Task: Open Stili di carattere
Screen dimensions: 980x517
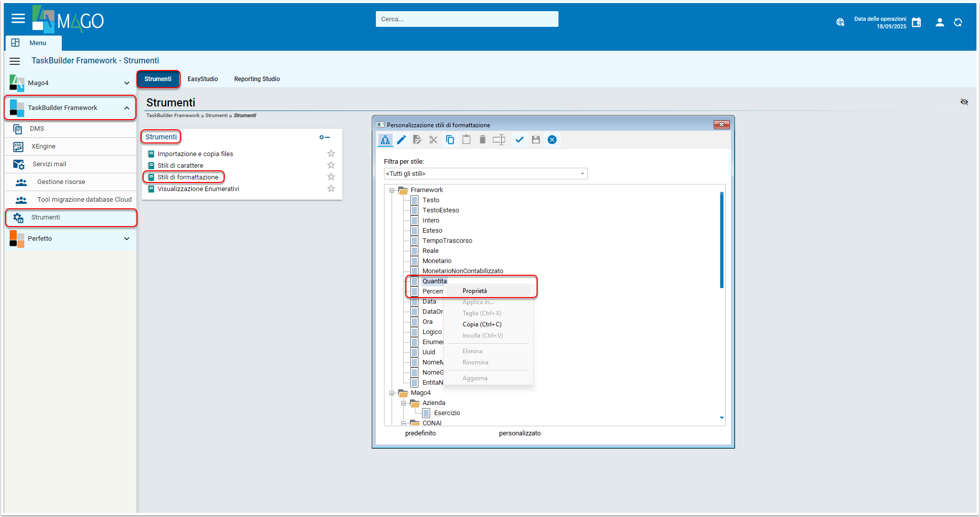Action: tap(180, 166)
